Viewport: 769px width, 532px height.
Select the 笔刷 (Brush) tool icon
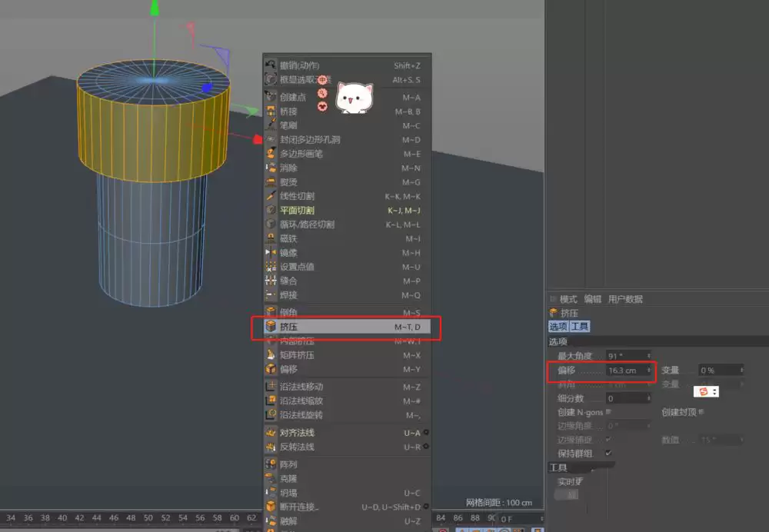pyautogui.click(x=272, y=126)
